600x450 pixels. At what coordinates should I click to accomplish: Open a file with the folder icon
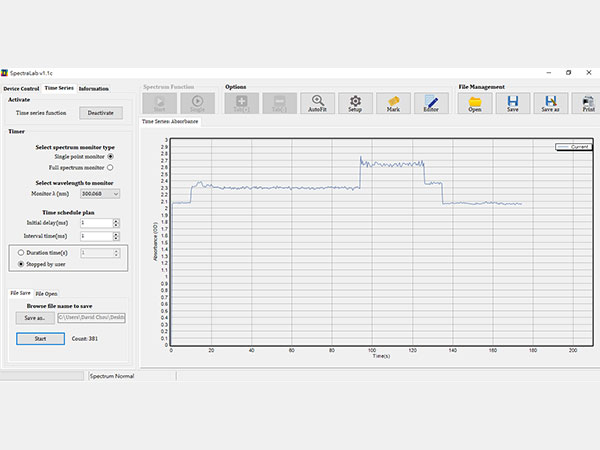(x=476, y=103)
